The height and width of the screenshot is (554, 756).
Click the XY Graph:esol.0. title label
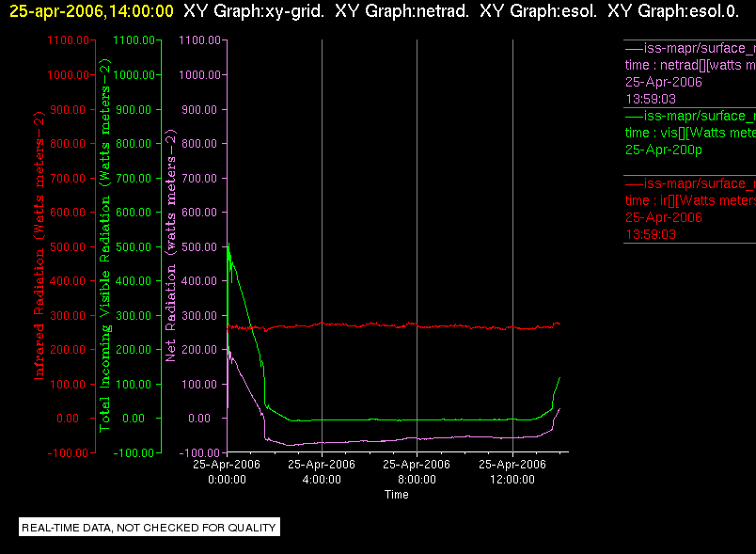(673, 11)
